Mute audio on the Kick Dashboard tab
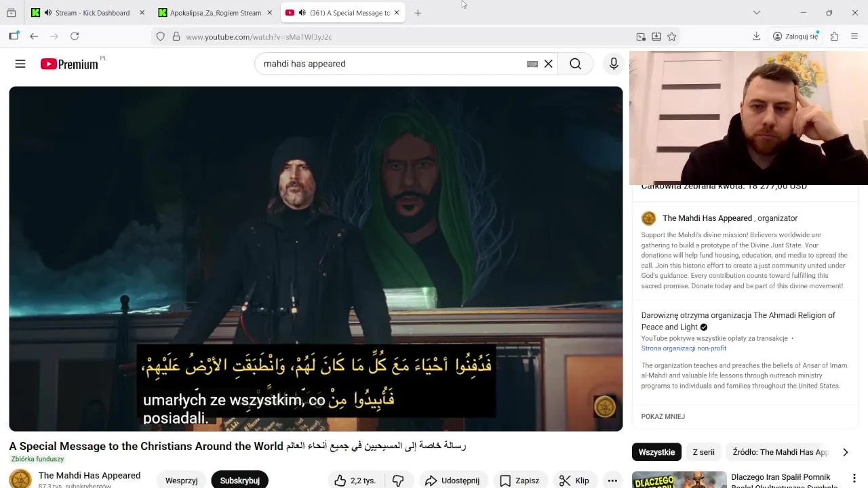868x488 pixels. [48, 13]
